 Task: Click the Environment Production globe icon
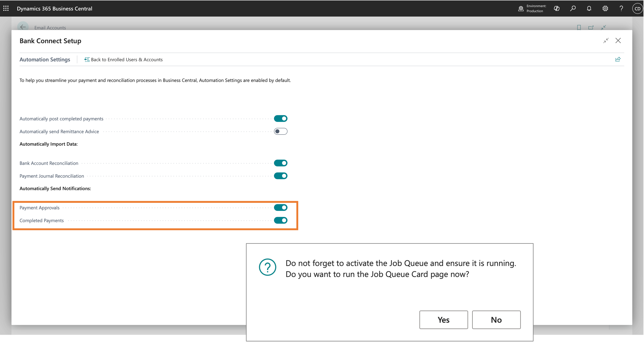[x=521, y=9]
